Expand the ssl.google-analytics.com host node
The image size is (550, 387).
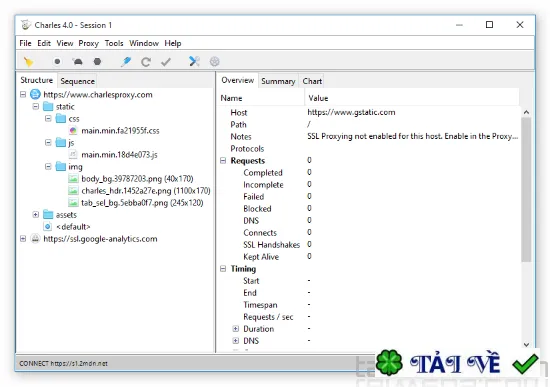click(x=23, y=239)
